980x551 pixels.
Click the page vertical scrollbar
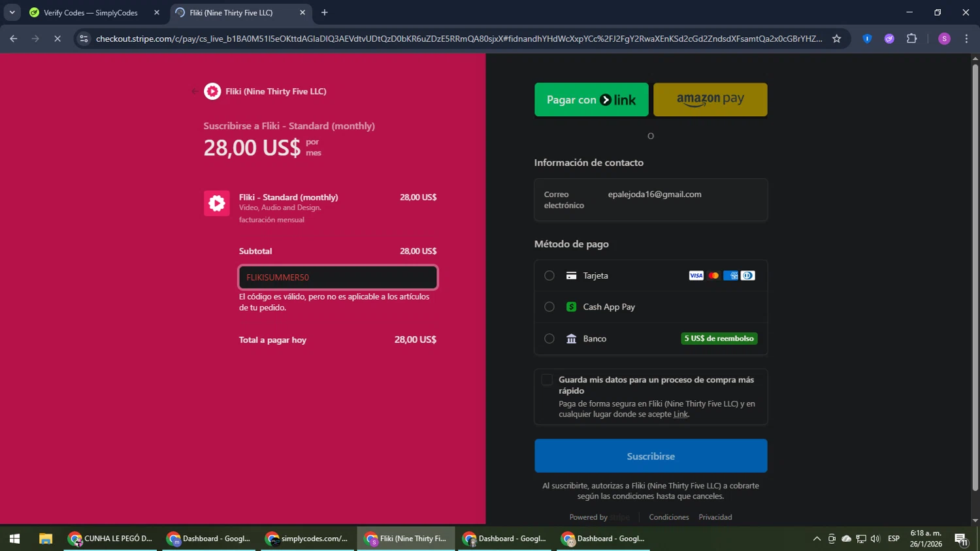[x=975, y=277]
